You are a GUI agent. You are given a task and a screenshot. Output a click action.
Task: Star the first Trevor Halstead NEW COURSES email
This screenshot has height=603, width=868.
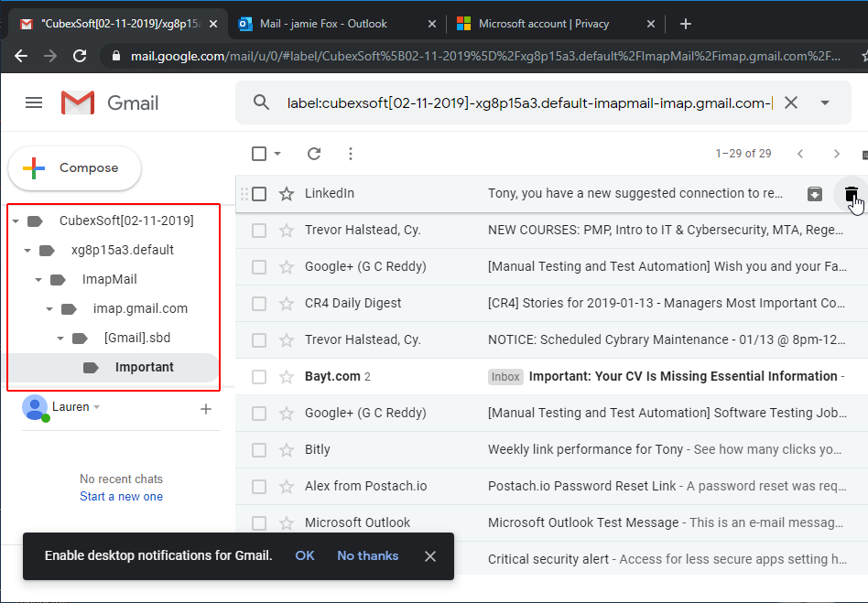coord(287,231)
